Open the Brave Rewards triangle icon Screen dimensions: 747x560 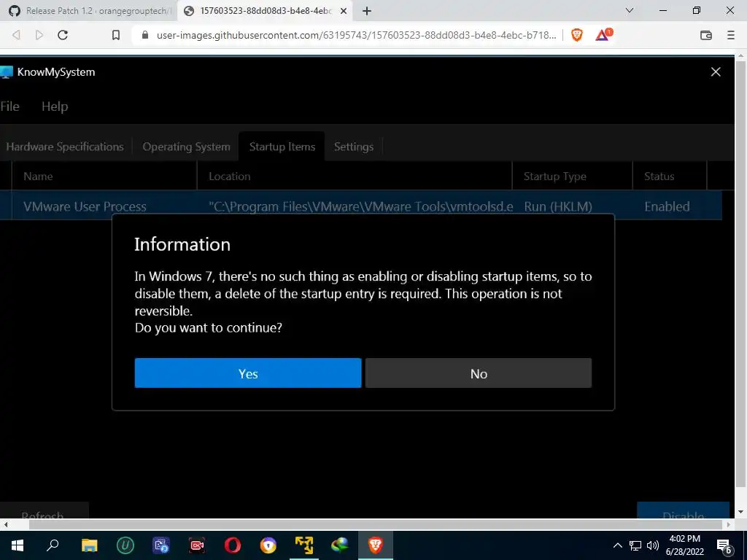(603, 35)
